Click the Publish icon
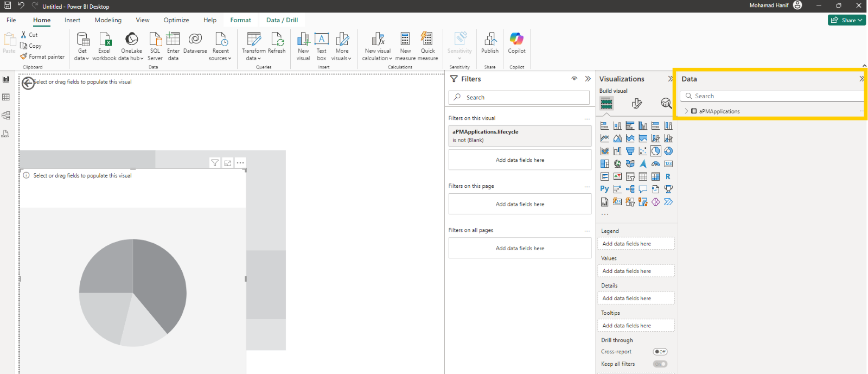This screenshot has height=374, width=868. click(490, 43)
